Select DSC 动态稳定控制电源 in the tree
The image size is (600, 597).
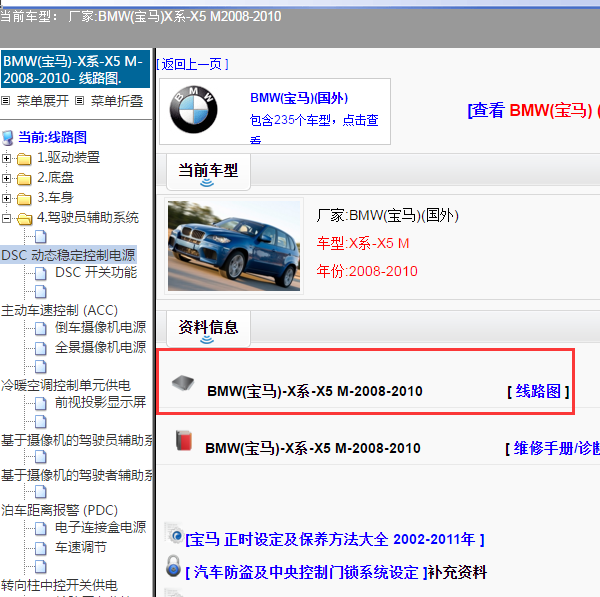point(68,255)
